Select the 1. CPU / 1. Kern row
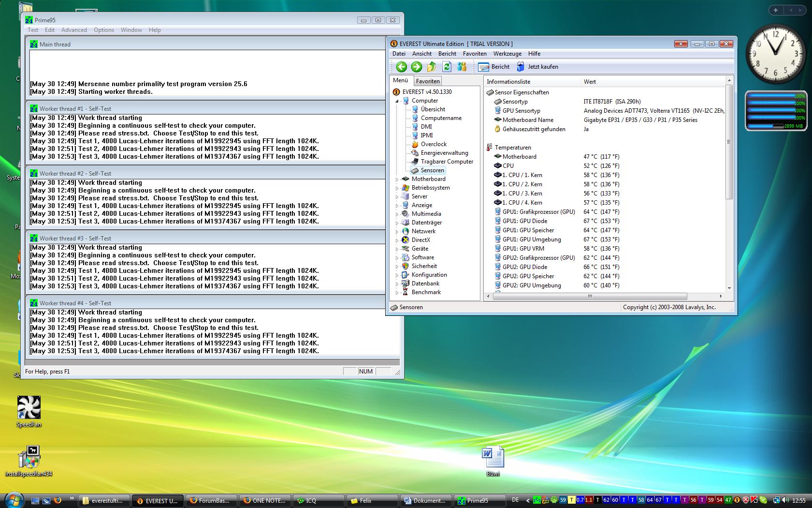Screen dimensions: 812x508 [605, 175]
